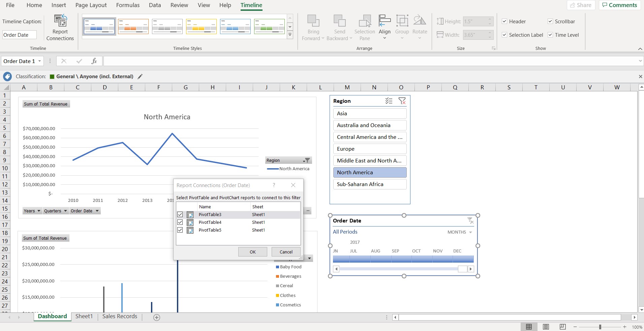Open the Data ribbon tab
Viewport: 644px width, 331px height.
(154, 5)
